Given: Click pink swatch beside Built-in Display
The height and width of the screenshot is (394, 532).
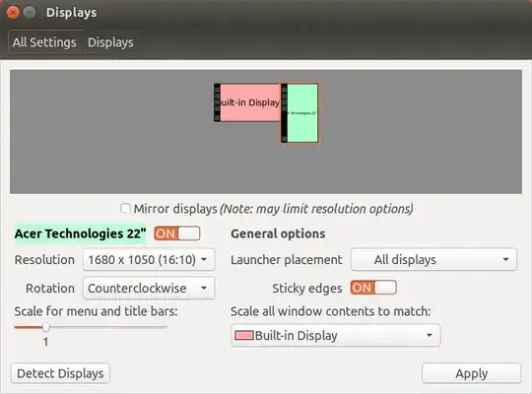Looking at the screenshot, I should coord(244,335).
